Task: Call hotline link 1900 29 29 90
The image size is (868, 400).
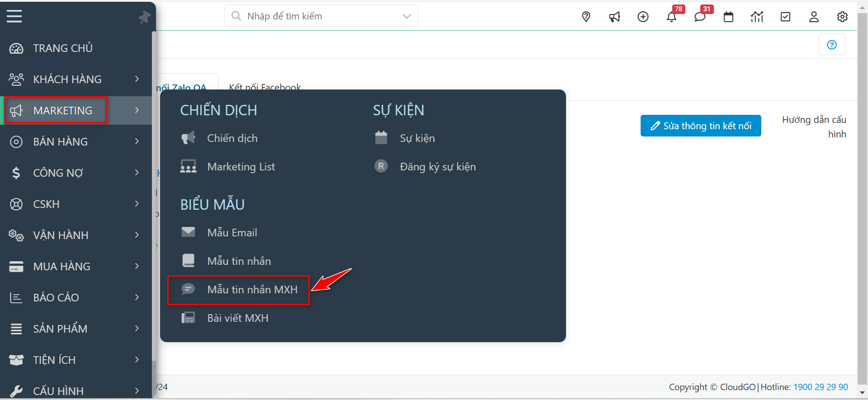Action: [x=821, y=387]
